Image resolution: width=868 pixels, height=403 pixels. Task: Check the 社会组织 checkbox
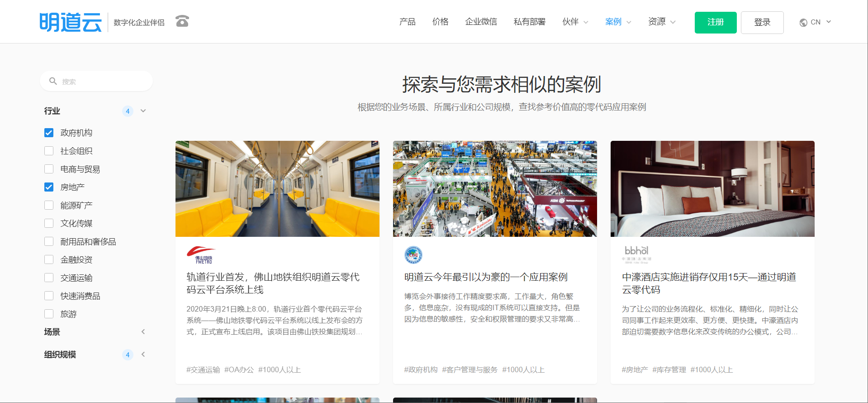[x=49, y=151]
